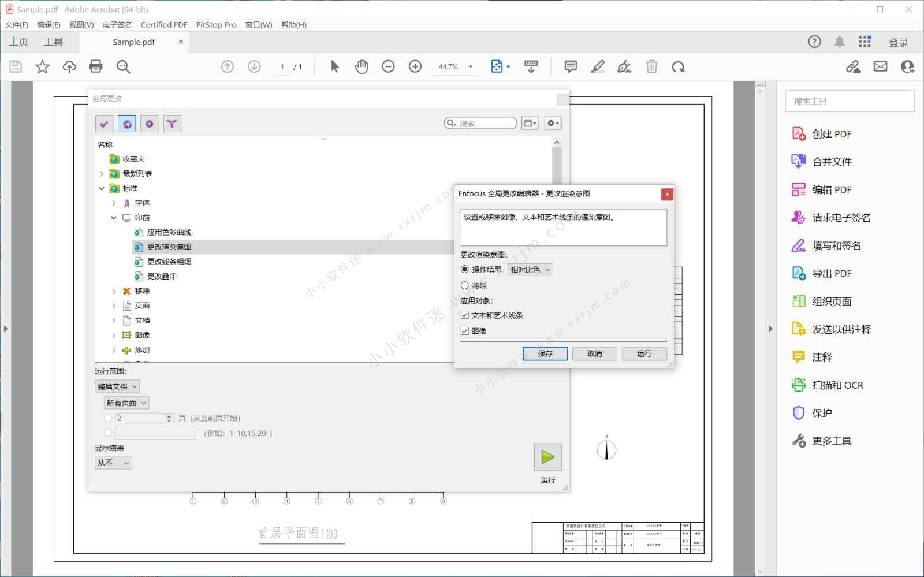Viewport: 924px width, 577px height.
Task: Expand the 移除 tree node
Action: [114, 291]
